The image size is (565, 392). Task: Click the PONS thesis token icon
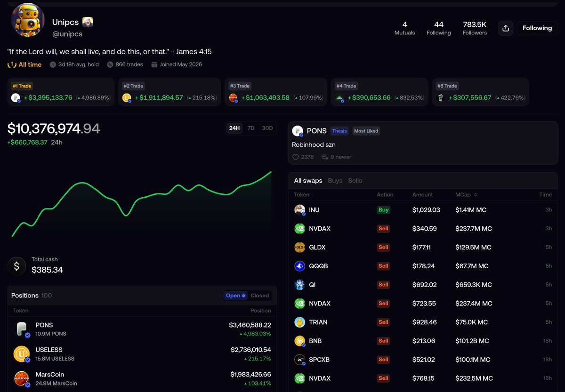coord(297,131)
